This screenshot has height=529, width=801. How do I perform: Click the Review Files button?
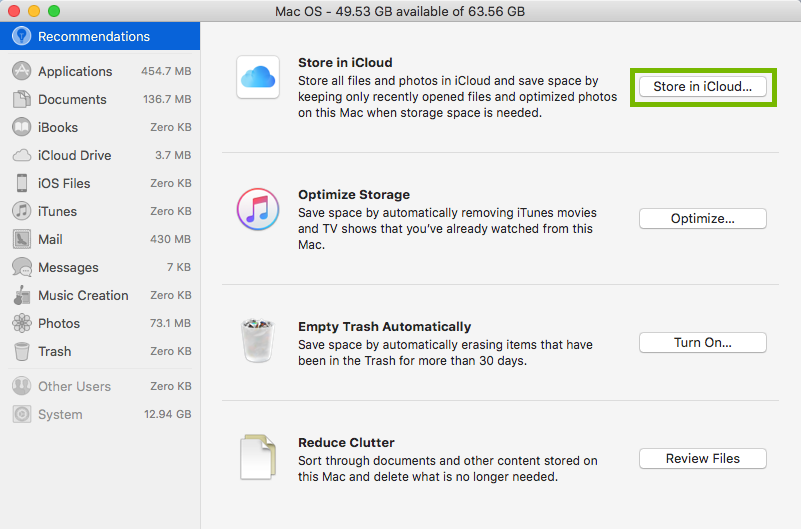(x=702, y=459)
